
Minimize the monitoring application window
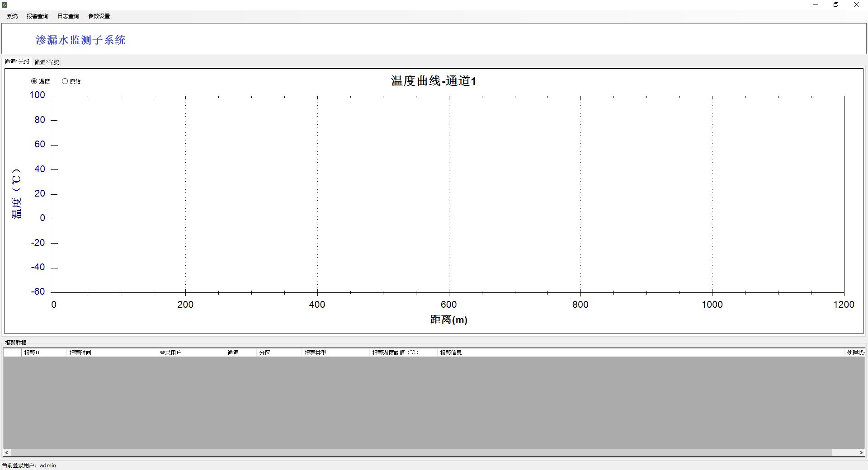click(x=816, y=5)
